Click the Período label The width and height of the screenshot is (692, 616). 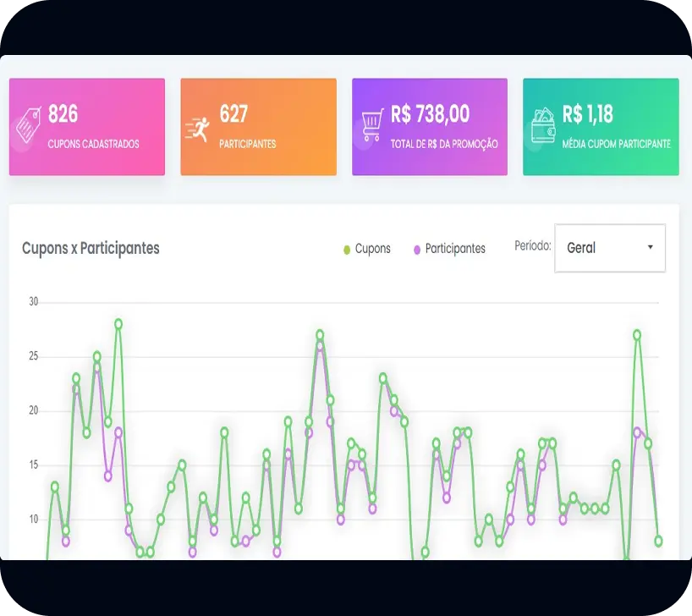coord(533,246)
